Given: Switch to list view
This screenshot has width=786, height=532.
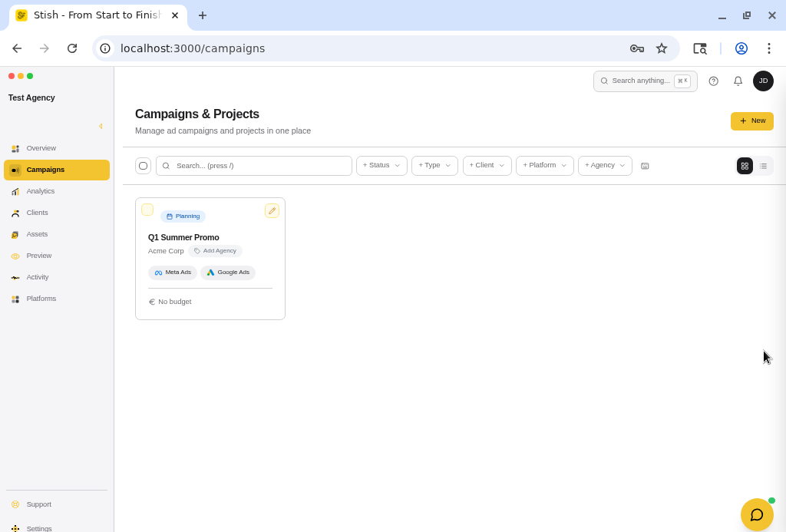Looking at the screenshot, I should (763, 166).
